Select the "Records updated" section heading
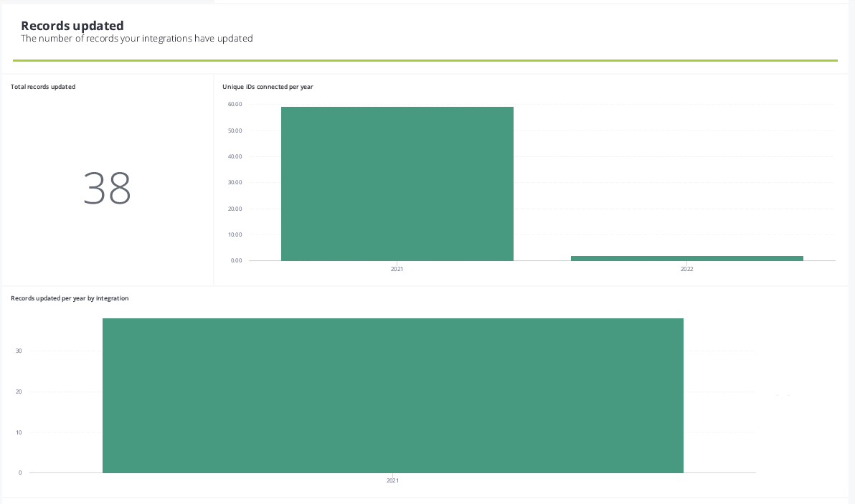This screenshot has width=855, height=504. (x=72, y=26)
